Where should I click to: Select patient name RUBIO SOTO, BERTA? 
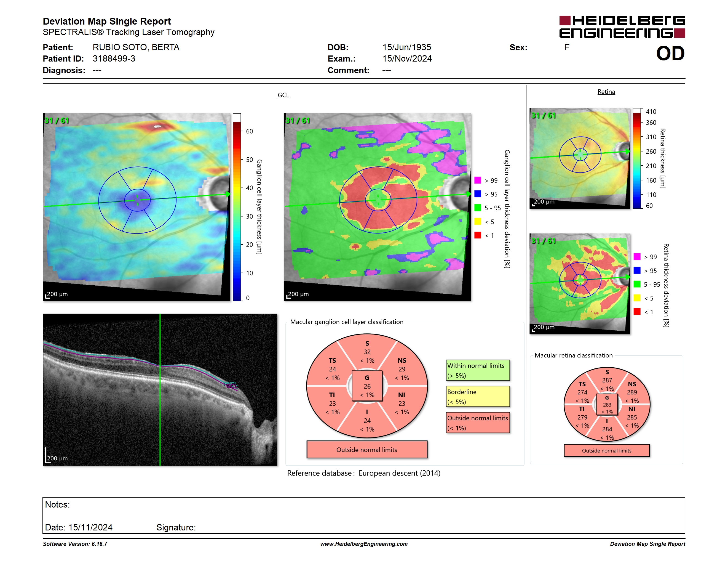point(136,47)
